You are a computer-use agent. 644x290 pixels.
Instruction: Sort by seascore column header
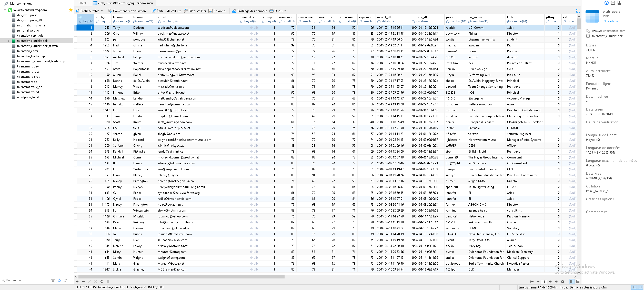point(287,19)
